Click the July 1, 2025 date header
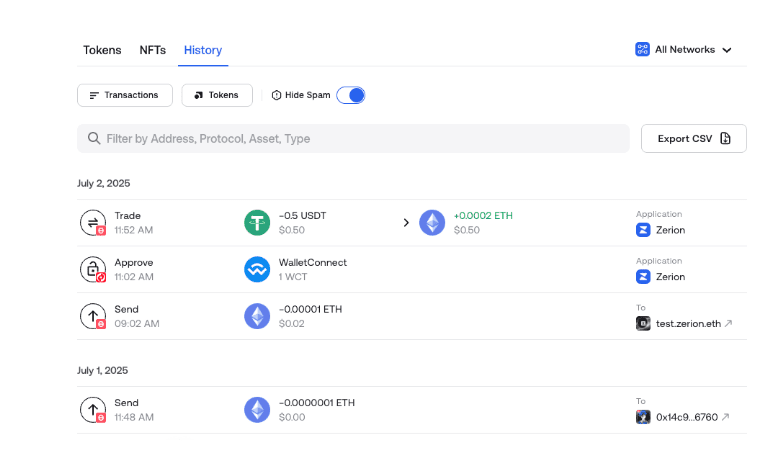 [103, 371]
